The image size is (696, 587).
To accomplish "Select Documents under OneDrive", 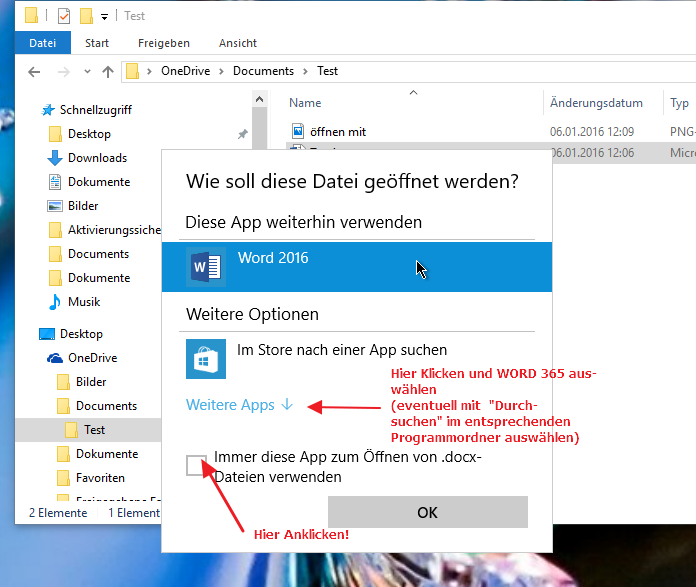I will coord(107,406).
